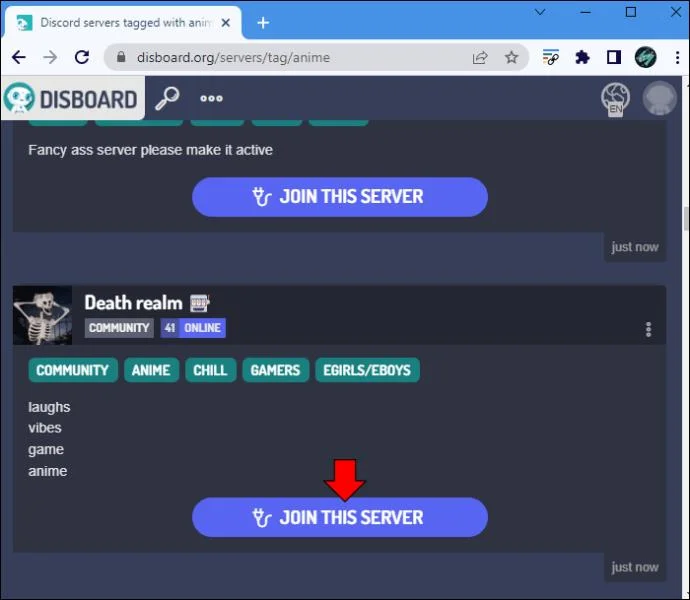Click the 41 ONLINE badge

click(193, 328)
